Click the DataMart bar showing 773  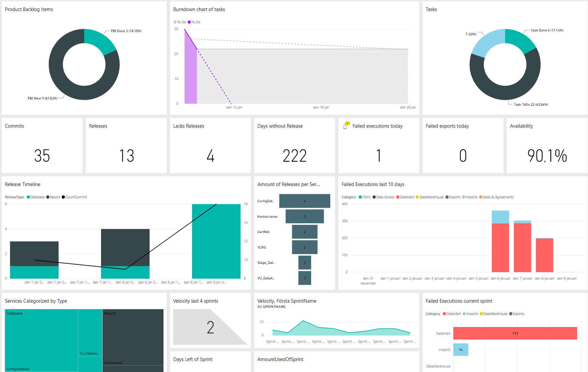515,333
